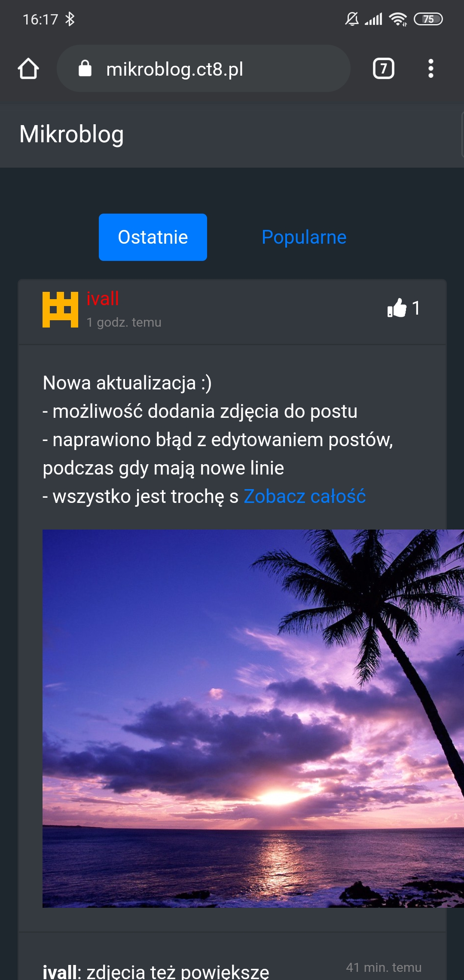Image resolution: width=464 pixels, height=980 pixels.
Task: Open the tab switcher showing 7 tabs
Action: pyautogui.click(x=383, y=68)
